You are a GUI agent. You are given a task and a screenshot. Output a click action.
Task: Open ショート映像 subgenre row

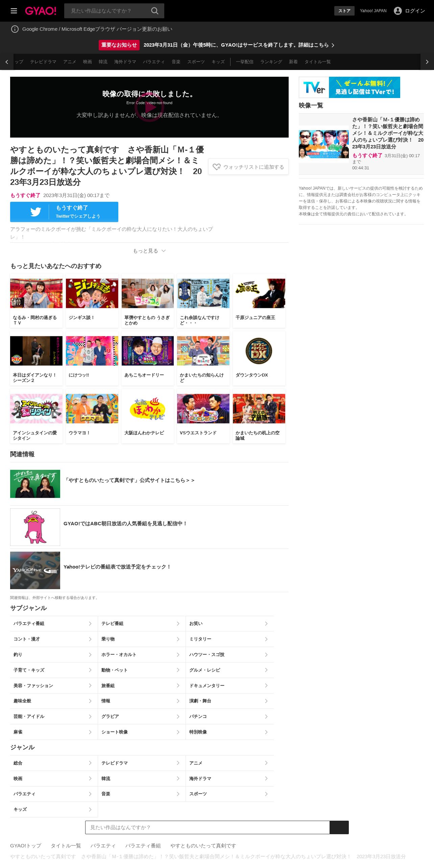pyautogui.click(x=142, y=732)
